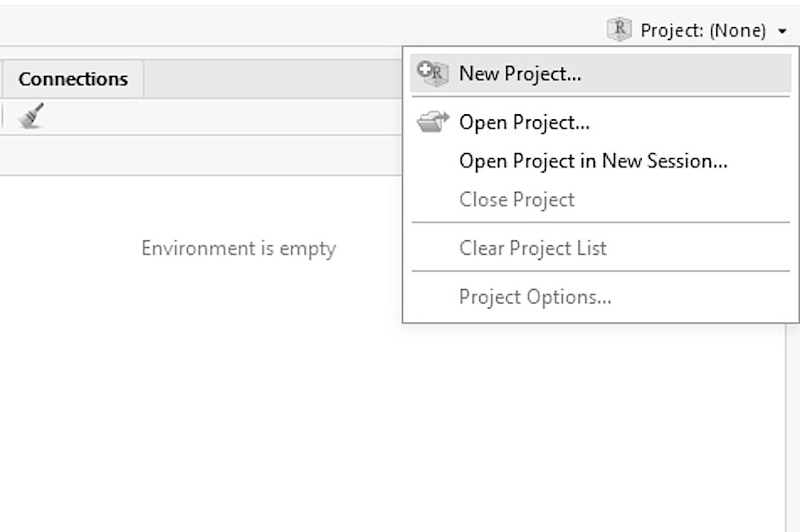Select Open Project... menu entry
Image resolution: width=800 pixels, height=532 pixels.
click(524, 123)
